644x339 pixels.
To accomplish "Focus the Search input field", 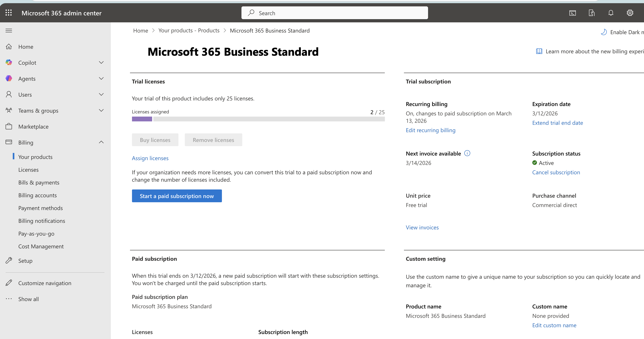I will tap(335, 13).
